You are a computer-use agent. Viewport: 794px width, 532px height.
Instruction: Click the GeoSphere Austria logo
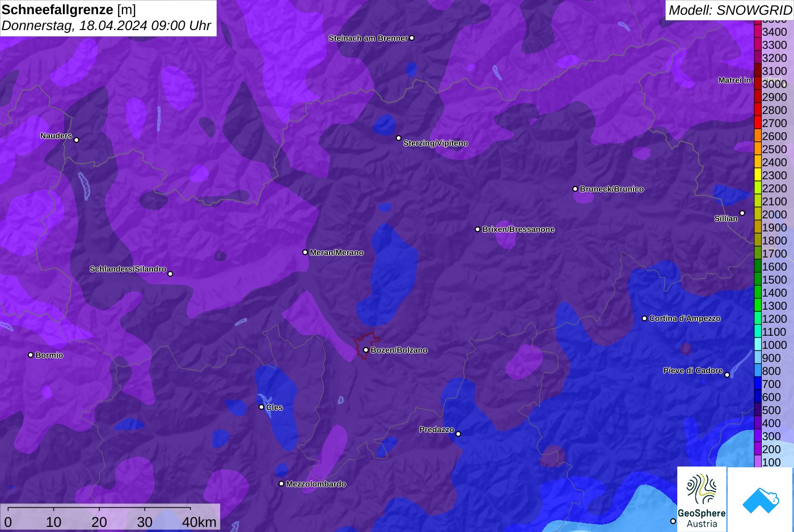tap(702, 499)
